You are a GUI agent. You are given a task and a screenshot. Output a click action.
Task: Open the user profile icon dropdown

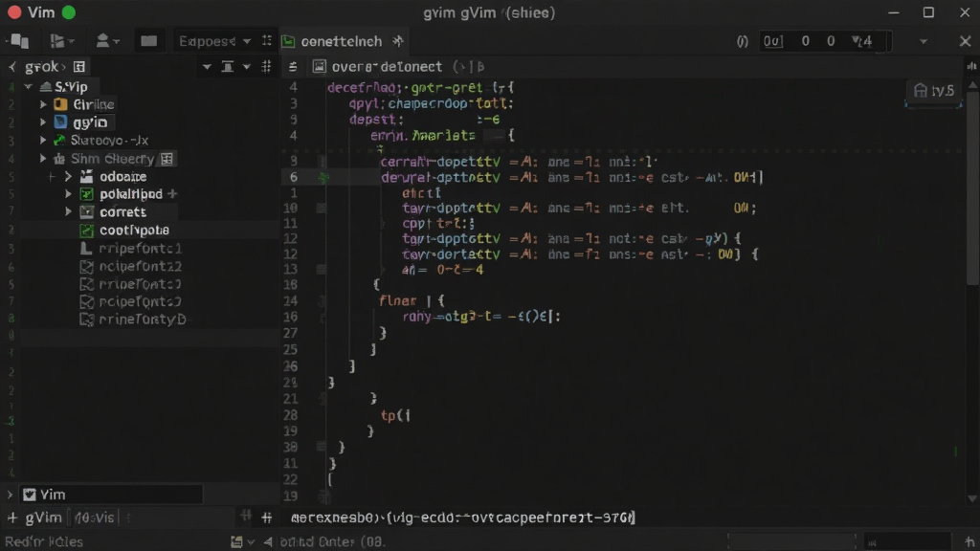(x=107, y=41)
